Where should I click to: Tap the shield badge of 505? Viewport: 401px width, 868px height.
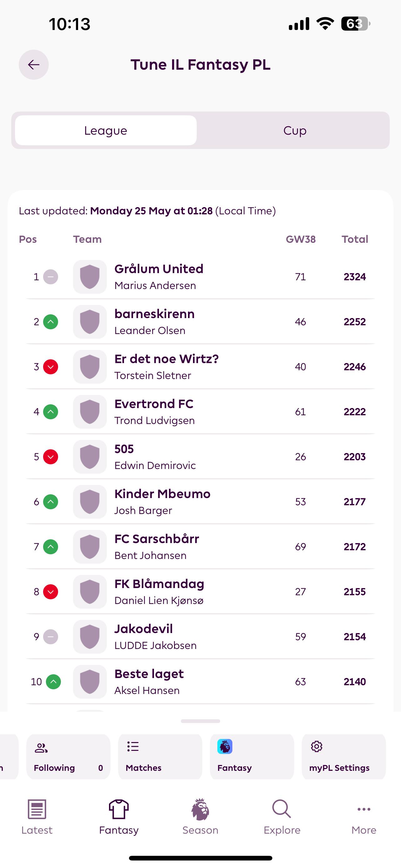[x=90, y=456]
